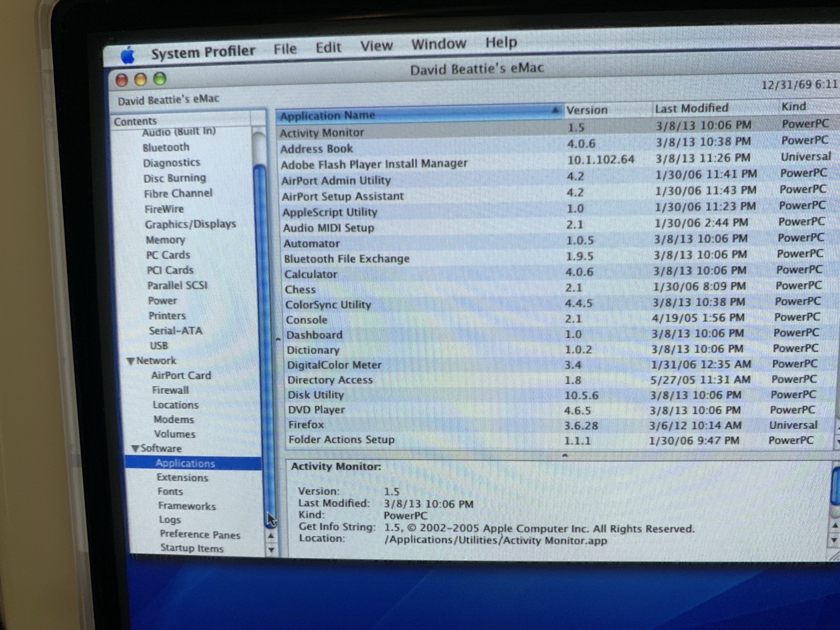Select Serial-ATA in the sidebar
840x630 pixels.
(175, 331)
